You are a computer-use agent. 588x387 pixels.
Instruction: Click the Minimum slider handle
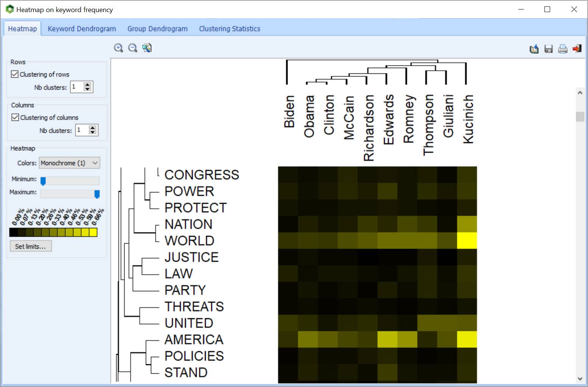click(43, 181)
